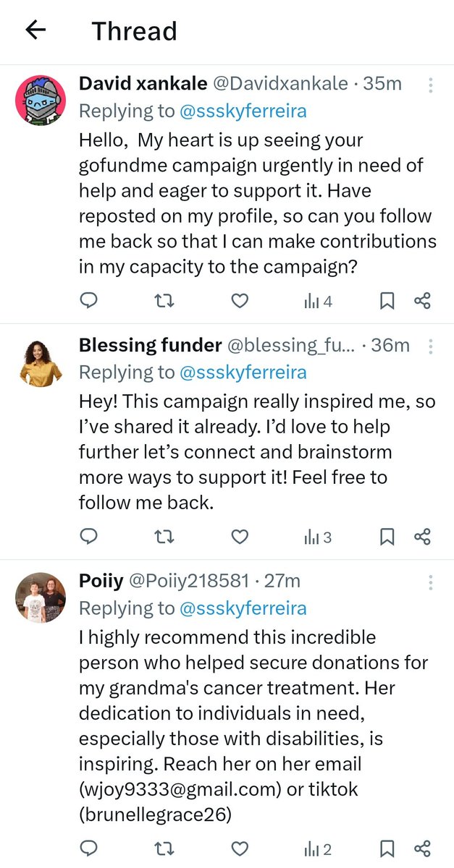Share Blessing funder's tweet

422,537
